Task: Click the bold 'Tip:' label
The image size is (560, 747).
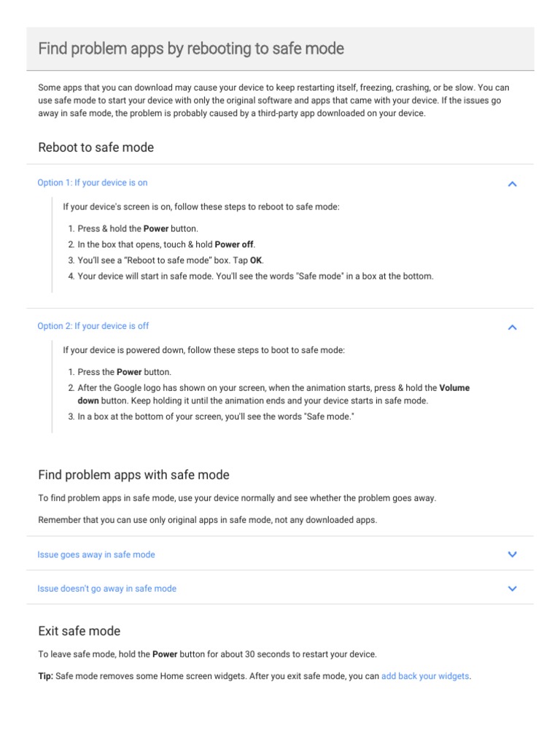Action: [x=45, y=676]
